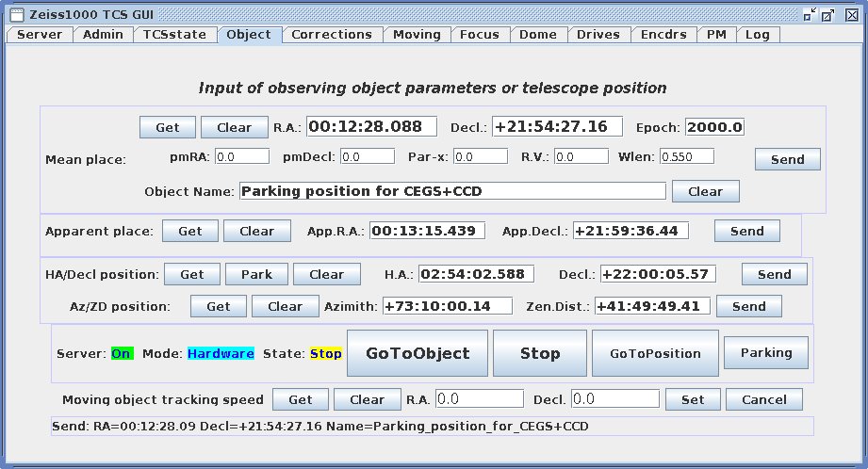The width and height of the screenshot is (868, 469).
Task: Open the Log tab
Action: pos(758,34)
